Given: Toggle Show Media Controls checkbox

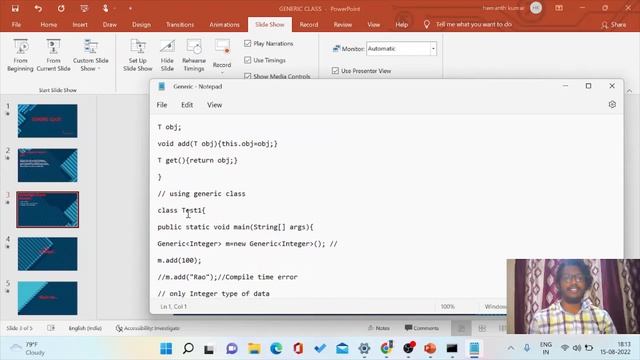Looking at the screenshot, I should (x=248, y=76).
